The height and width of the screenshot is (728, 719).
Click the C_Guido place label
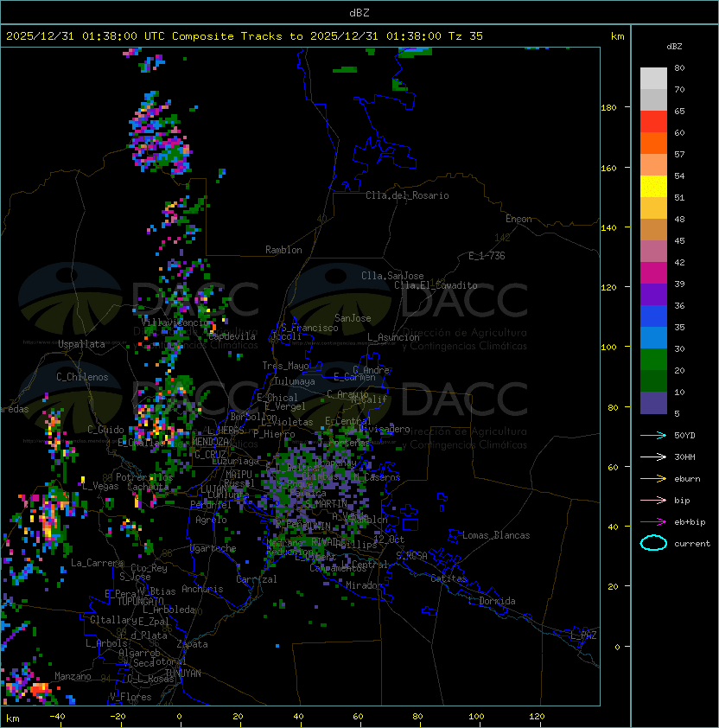[105, 430]
